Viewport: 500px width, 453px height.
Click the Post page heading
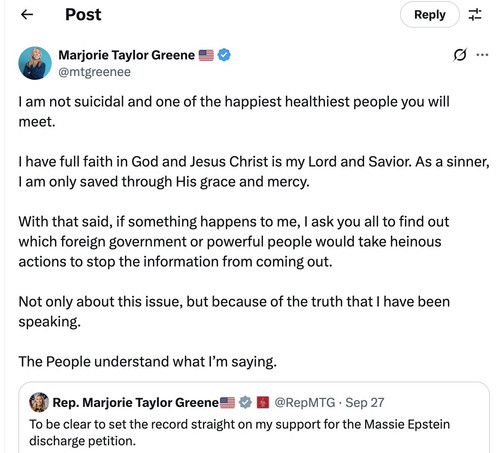tap(83, 15)
